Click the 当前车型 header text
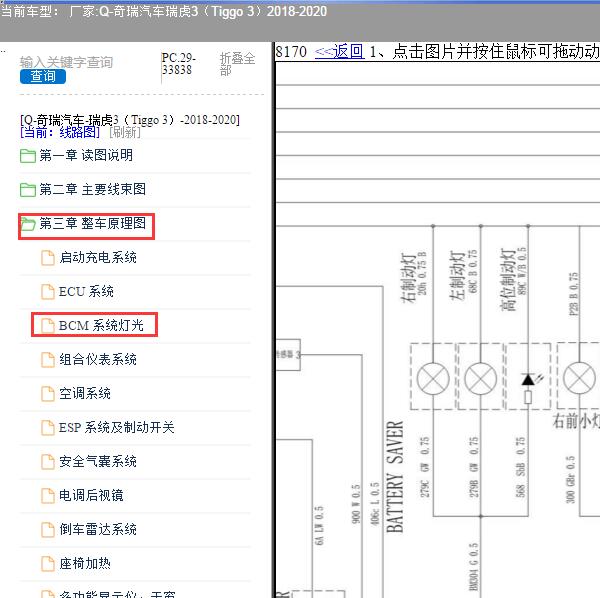Viewport: 600px width, 598px height. pyautogui.click(x=163, y=11)
